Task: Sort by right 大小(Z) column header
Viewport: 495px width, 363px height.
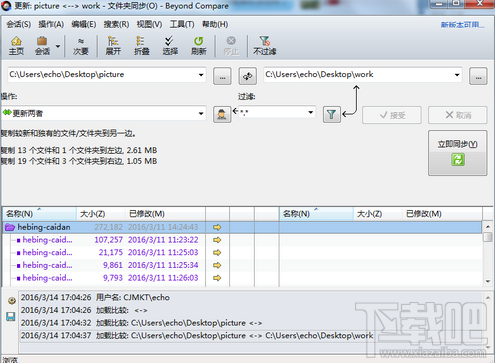Action: point(378,214)
